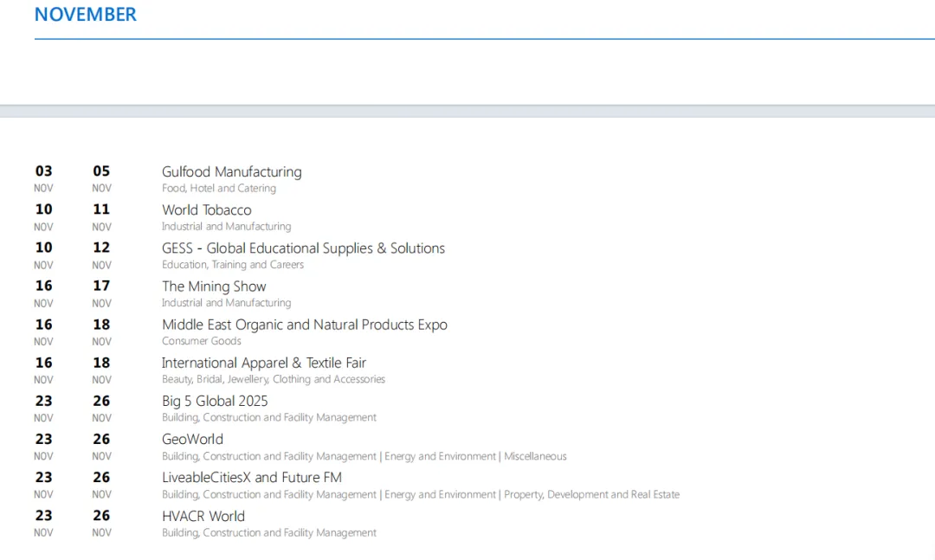
Task: Click end date 17 of The Mining Show
Action: pyautogui.click(x=101, y=286)
